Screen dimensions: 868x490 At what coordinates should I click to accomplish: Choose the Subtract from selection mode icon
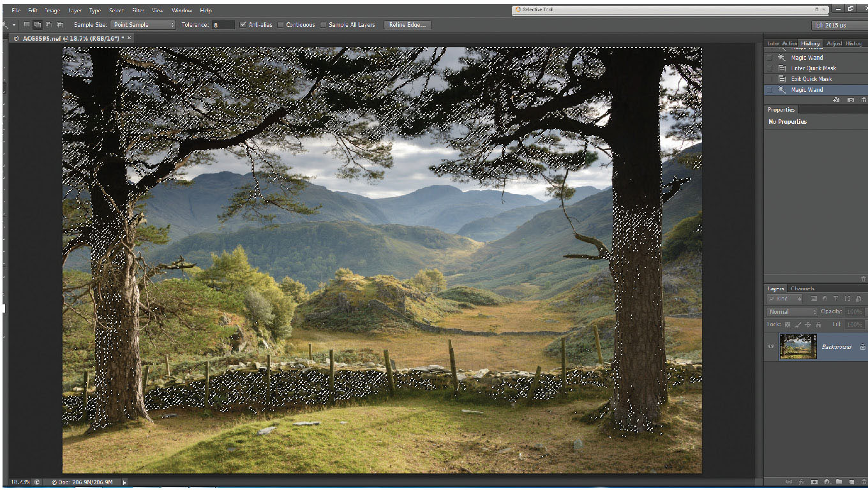click(x=49, y=24)
